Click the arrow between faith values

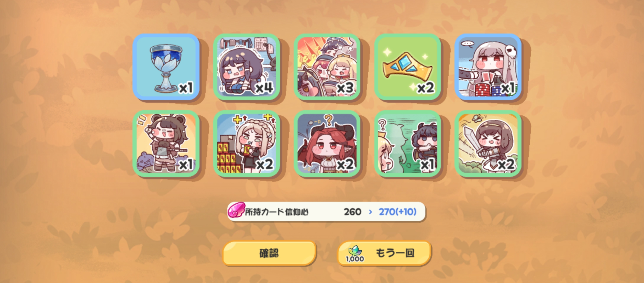pos(370,212)
